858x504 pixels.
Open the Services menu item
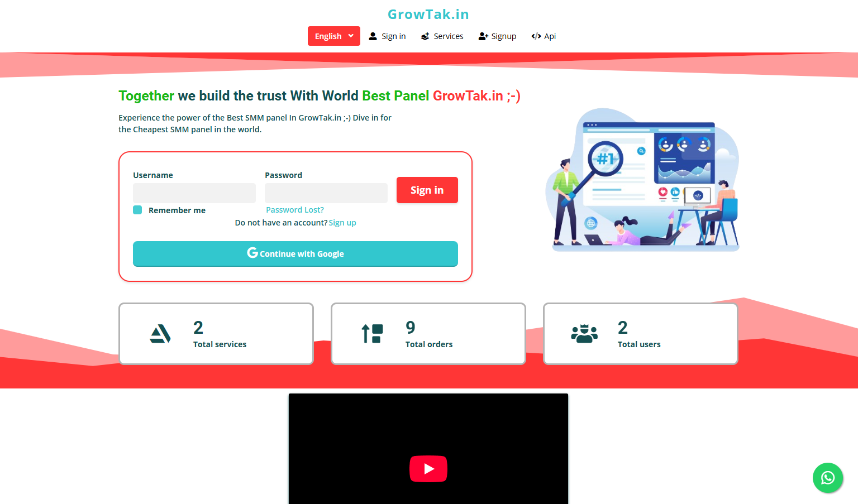pyautogui.click(x=448, y=36)
